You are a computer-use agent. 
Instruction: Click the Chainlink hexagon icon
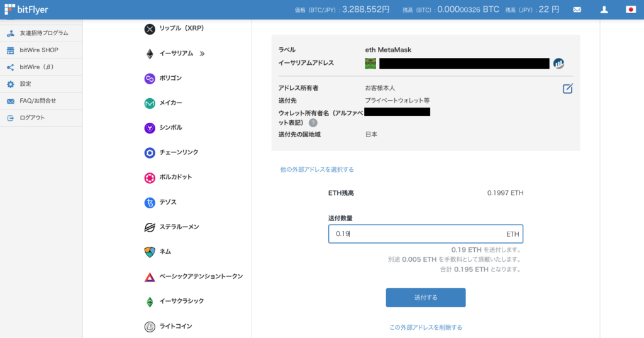(150, 152)
